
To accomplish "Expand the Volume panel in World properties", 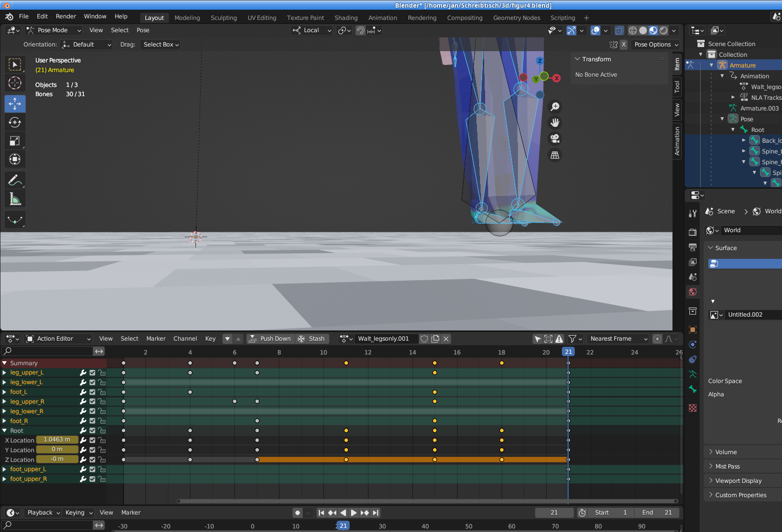I will click(726, 452).
